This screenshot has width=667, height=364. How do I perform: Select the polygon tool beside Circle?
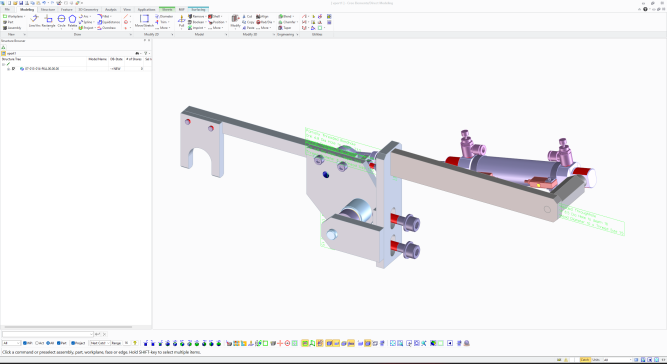[x=72, y=21]
